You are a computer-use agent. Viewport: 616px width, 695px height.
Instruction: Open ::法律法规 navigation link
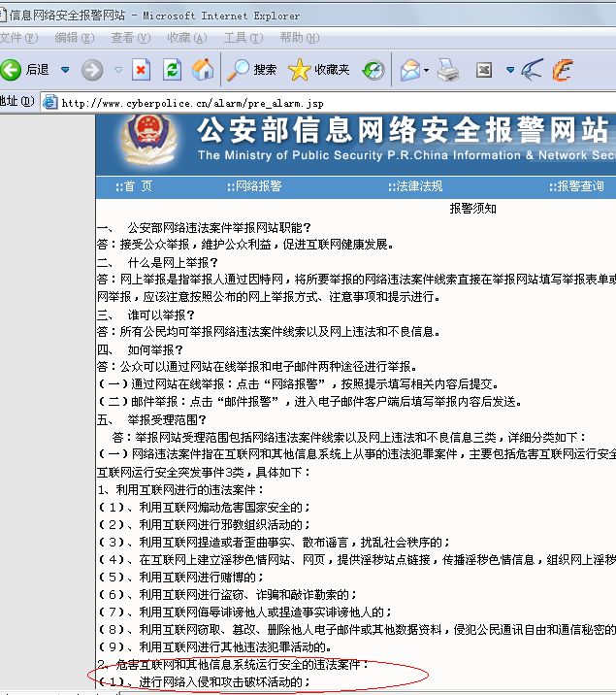(x=415, y=186)
